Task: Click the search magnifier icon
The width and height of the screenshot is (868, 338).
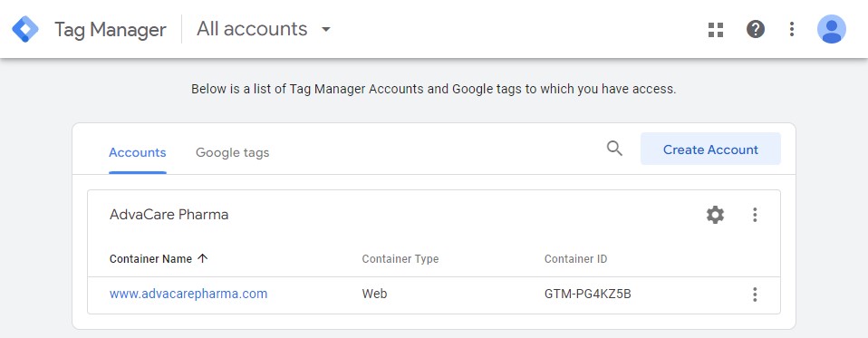Action: click(614, 149)
